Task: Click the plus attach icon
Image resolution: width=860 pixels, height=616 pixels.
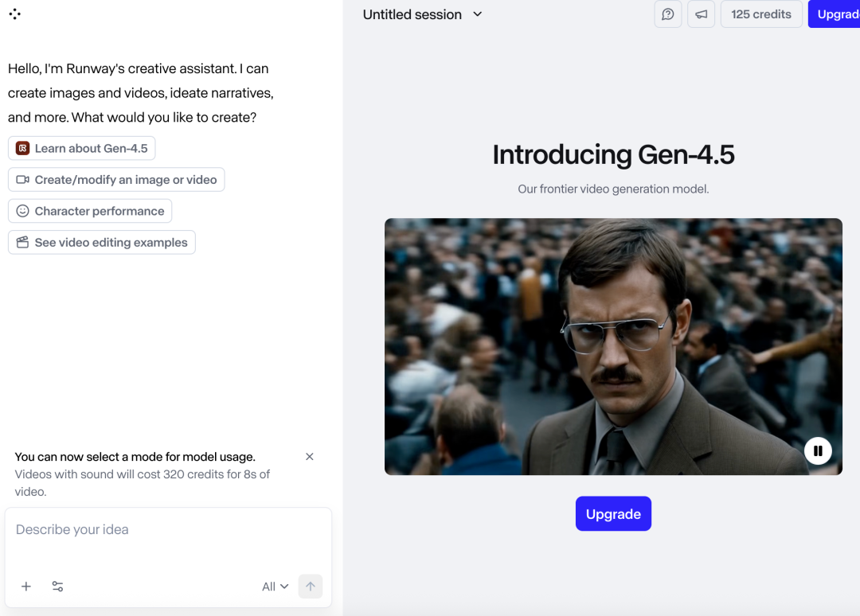Action: tap(25, 587)
